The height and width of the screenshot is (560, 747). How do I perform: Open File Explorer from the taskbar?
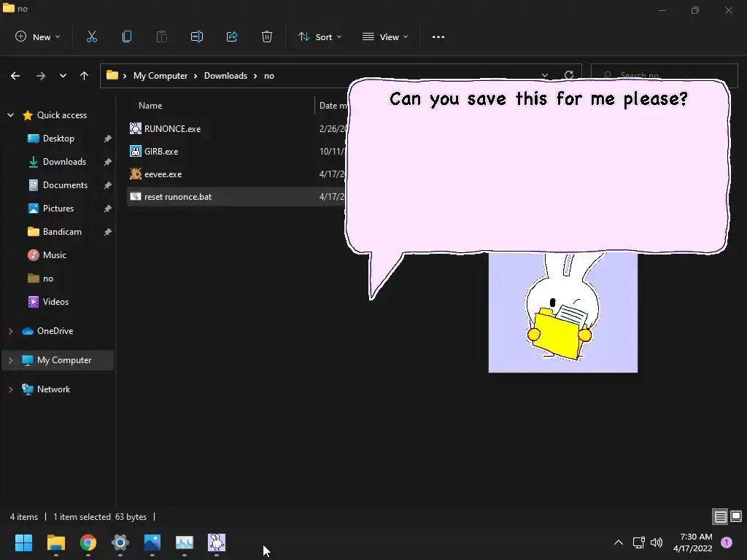pos(55,542)
